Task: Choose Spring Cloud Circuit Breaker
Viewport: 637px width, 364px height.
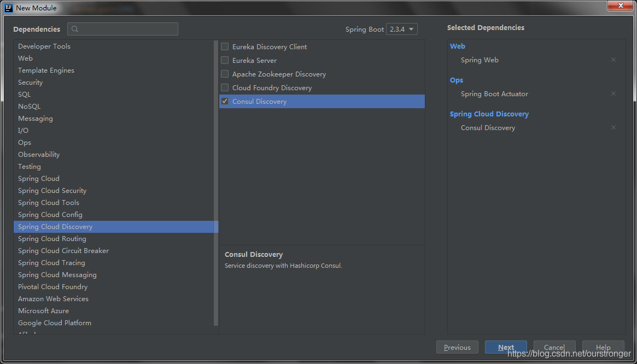Action: pos(114,251)
